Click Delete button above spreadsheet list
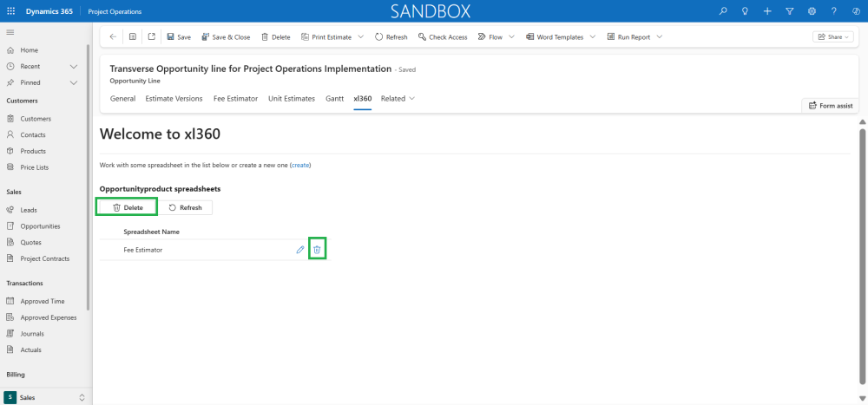Screen dimensions: 868x405 127,207
